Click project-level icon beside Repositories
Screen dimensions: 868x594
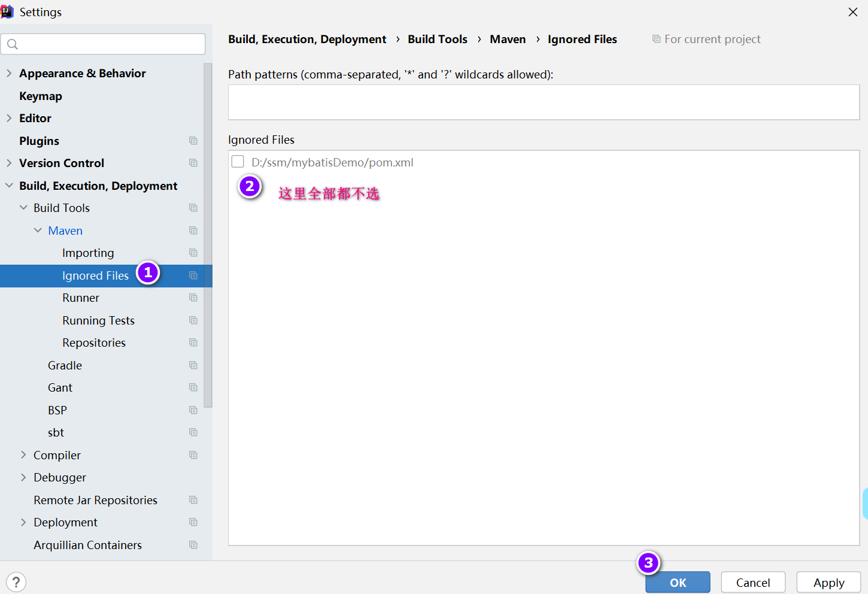[x=193, y=343]
